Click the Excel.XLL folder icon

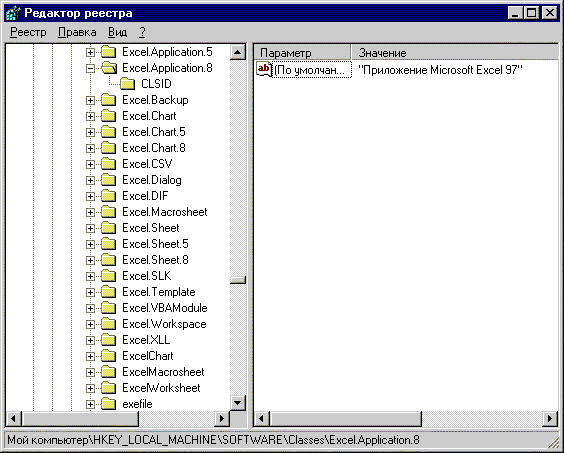[x=109, y=340]
